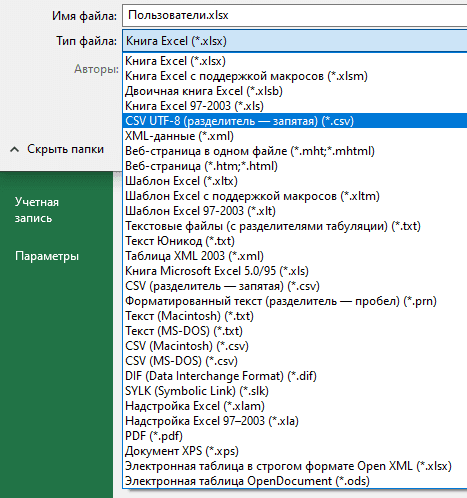Select Веб-страница в одном файле (*.mht;*.mhtml)
467x498 pixels.
point(295,151)
